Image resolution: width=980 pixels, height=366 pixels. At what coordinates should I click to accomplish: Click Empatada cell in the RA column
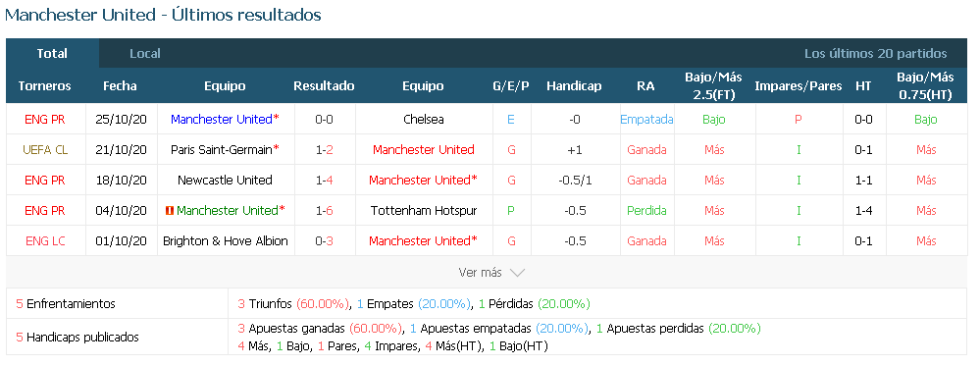tap(646, 119)
